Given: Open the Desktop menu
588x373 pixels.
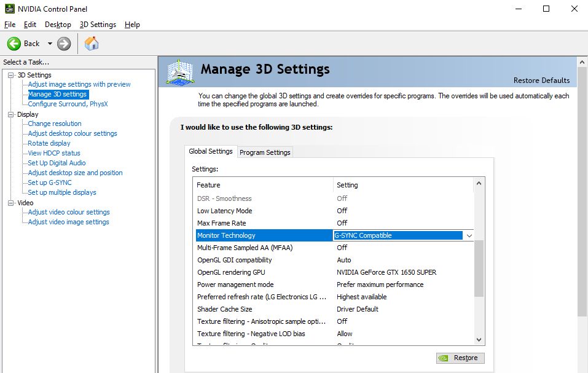Looking at the screenshot, I should [x=58, y=25].
